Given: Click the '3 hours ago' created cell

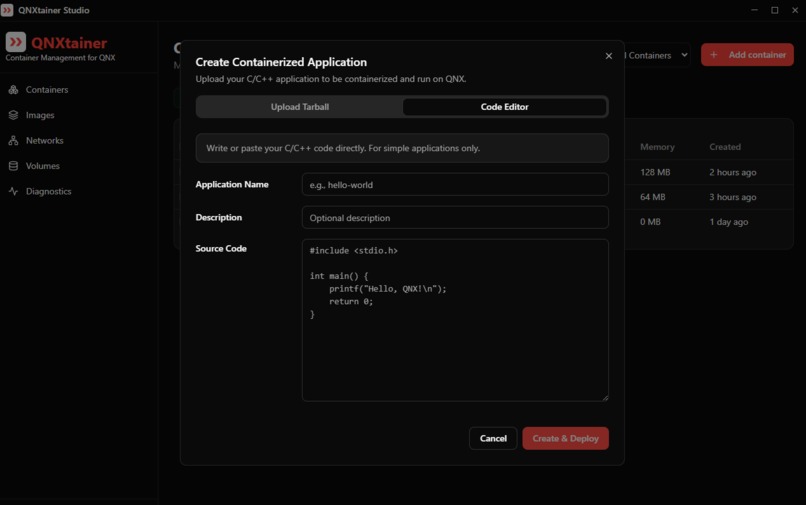Looking at the screenshot, I should [x=732, y=197].
